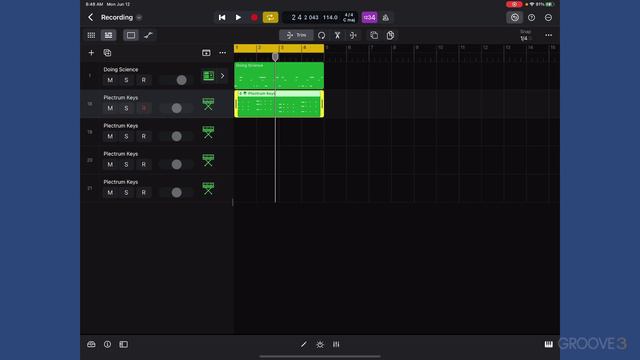Tap the keyboard icon on track 19

[x=208, y=132]
